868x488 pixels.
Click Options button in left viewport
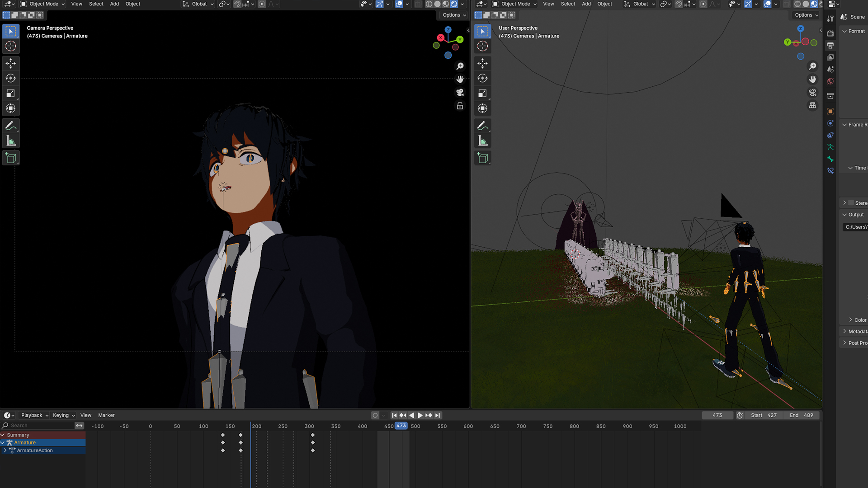(454, 15)
